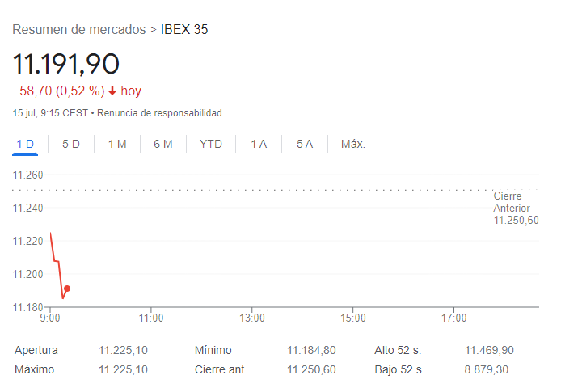Open Renuncia de responsabilidad disclaimer link
This screenshot has width=561, height=392.
[160, 113]
